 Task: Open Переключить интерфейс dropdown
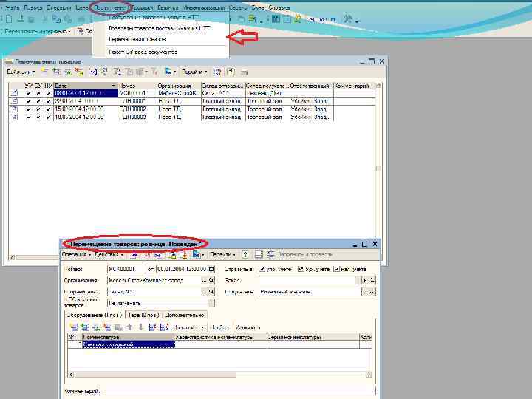pyautogui.click(x=38, y=31)
